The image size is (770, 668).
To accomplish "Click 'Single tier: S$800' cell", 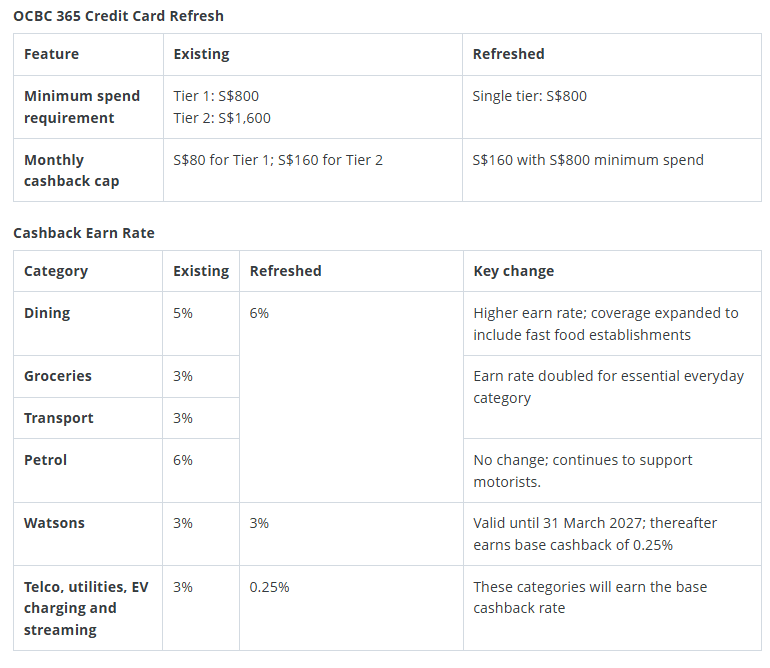I will [611, 107].
